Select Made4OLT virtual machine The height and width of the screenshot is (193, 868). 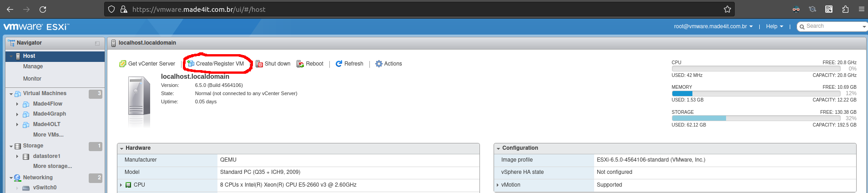[46, 124]
